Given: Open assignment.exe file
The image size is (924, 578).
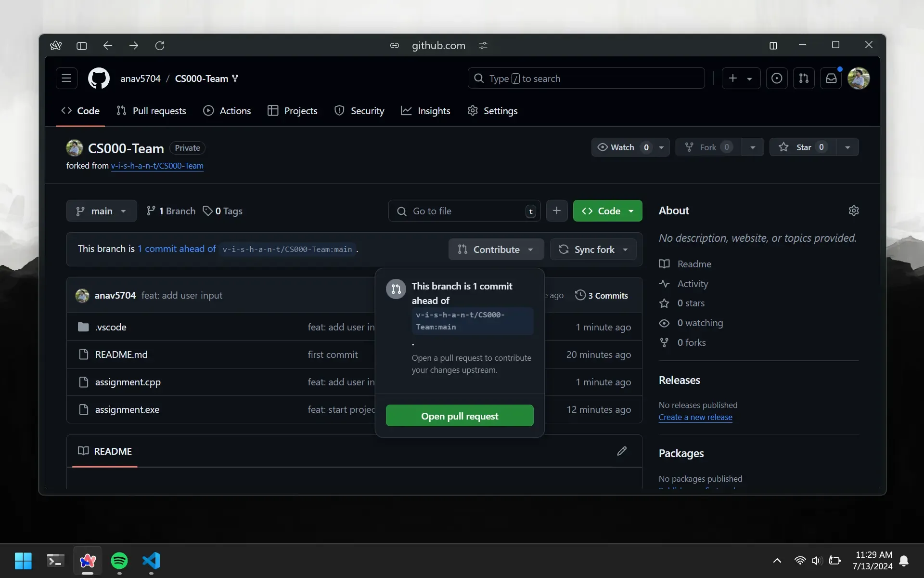Looking at the screenshot, I should (x=127, y=409).
